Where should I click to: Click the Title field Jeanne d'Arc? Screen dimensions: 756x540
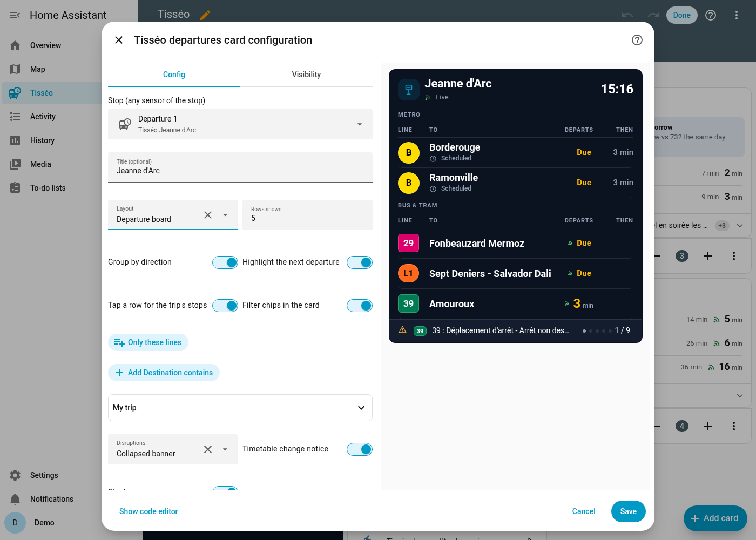click(x=240, y=167)
